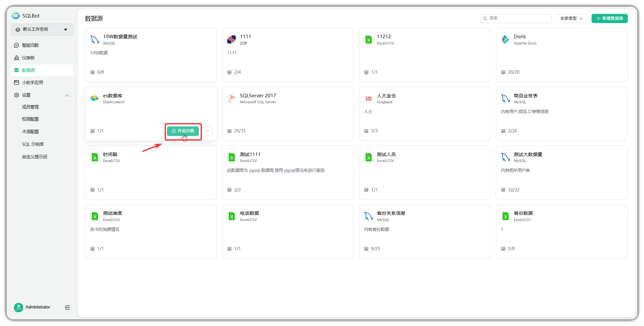This screenshot has width=644, height=326.
Task: Open the SQL 示例库 settings page
Action: pos(33,144)
